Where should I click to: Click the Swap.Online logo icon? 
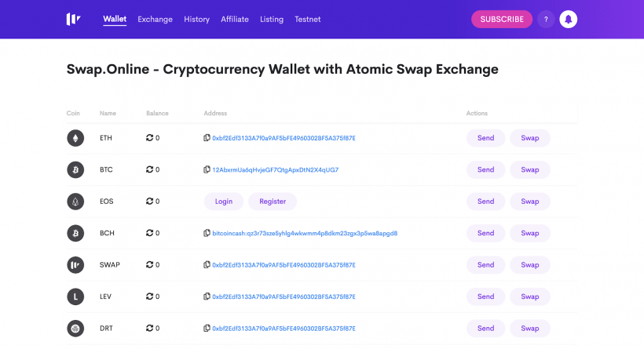click(73, 19)
